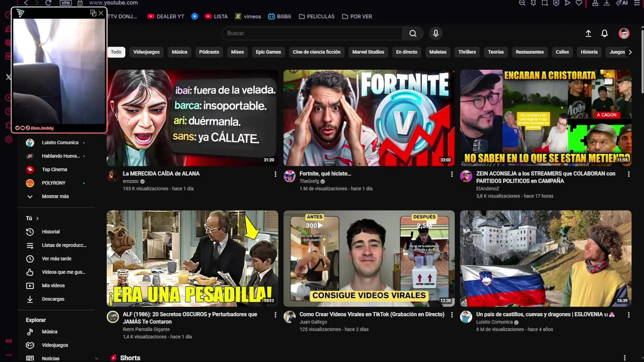Screen dimensions: 644x362
Task: Open YouTube notifications bell
Action: click(x=605, y=33)
